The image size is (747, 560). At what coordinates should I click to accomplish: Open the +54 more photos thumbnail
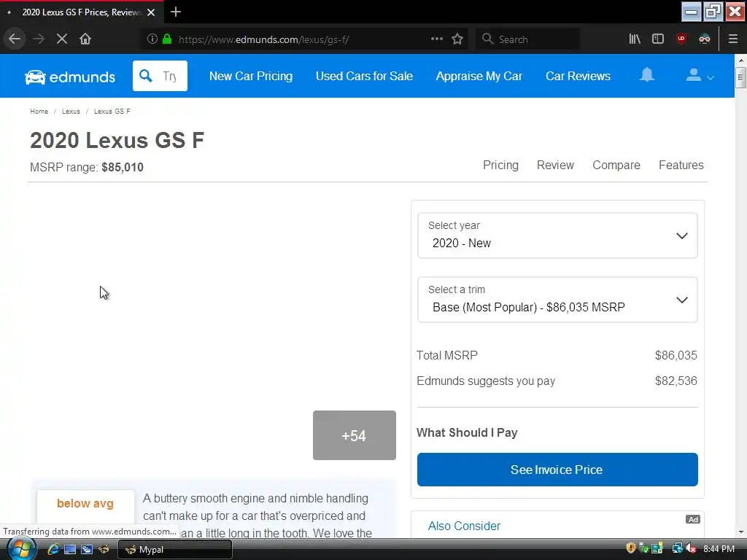pyautogui.click(x=355, y=435)
